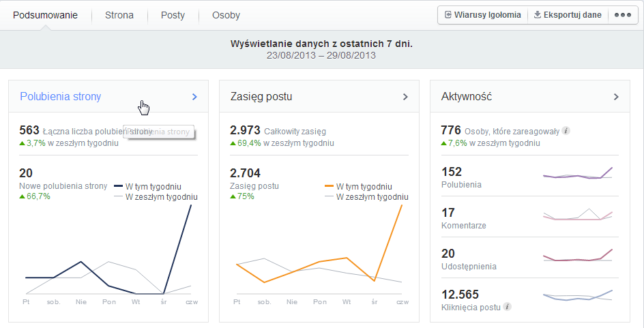This screenshot has height=328, width=644.
Task: Click info icon beside Kliknięcia postu
Action: (x=508, y=307)
